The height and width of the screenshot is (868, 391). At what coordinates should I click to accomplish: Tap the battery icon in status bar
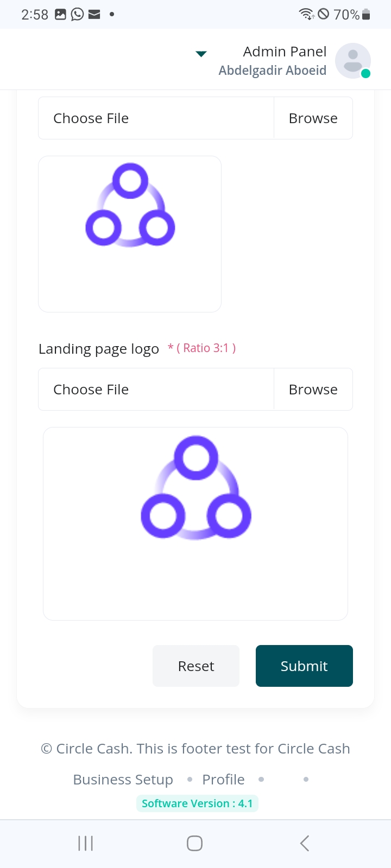coord(366,15)
